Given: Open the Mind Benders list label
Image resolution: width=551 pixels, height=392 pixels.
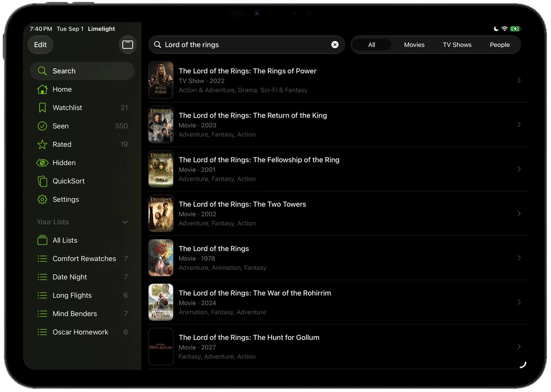Looking at the screenshot, I should tap(75, 314).
